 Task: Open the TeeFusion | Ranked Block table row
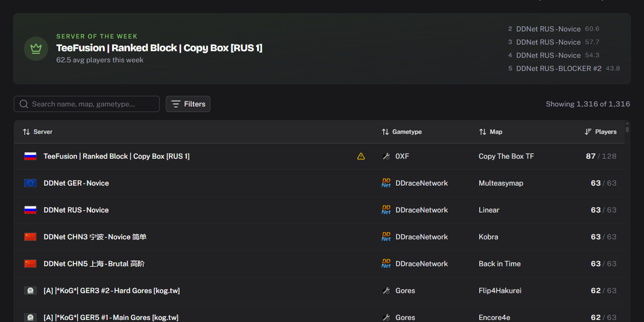pyautogui.click(x=319, y=156)
